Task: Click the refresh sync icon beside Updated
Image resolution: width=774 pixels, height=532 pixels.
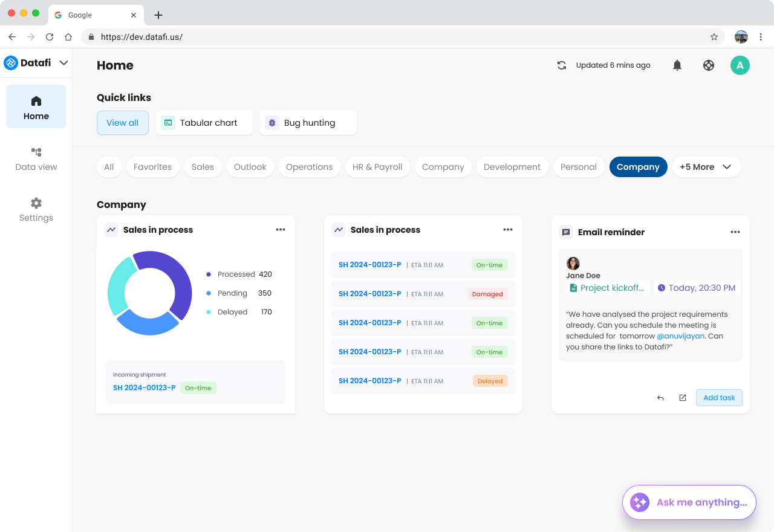Action: tap(562, 65)
